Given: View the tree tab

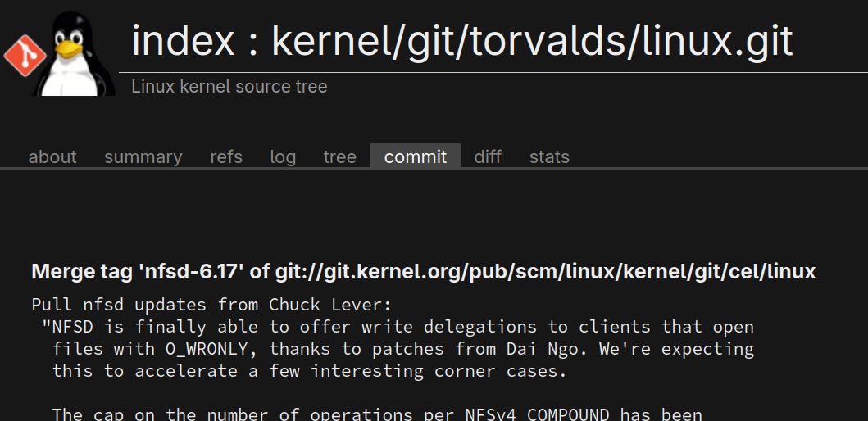Looking at the screenshot, I should 340,157.
